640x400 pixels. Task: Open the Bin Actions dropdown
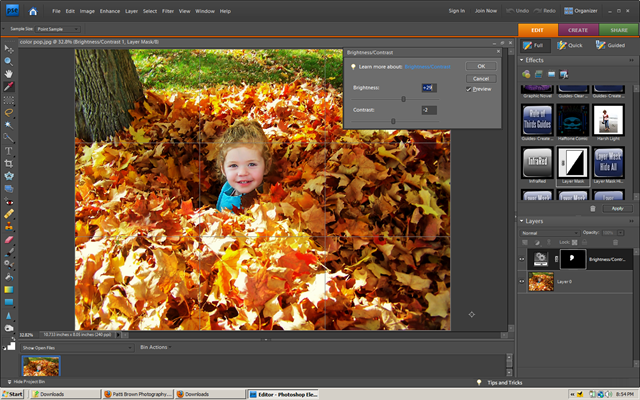tap(156, 347)
